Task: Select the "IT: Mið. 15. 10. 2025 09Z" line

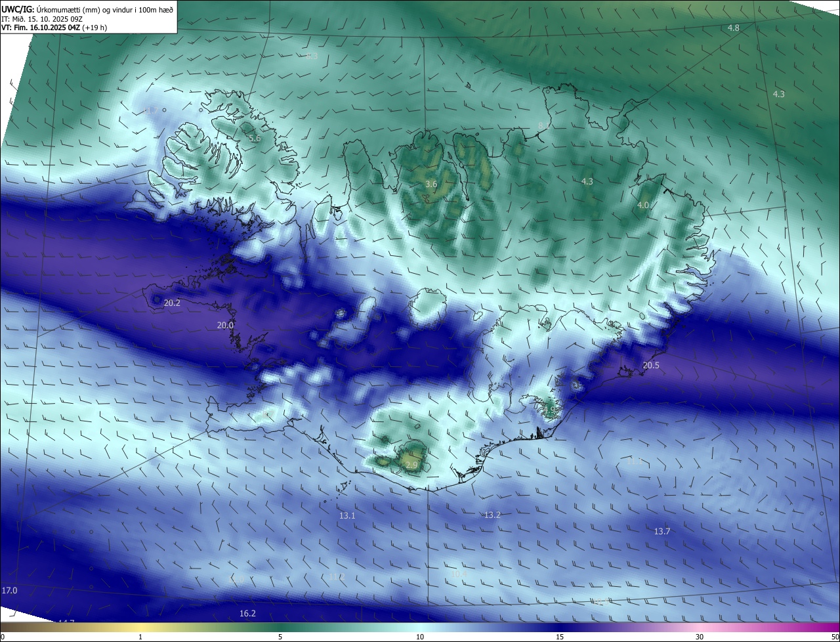Action: coord(41,18)
